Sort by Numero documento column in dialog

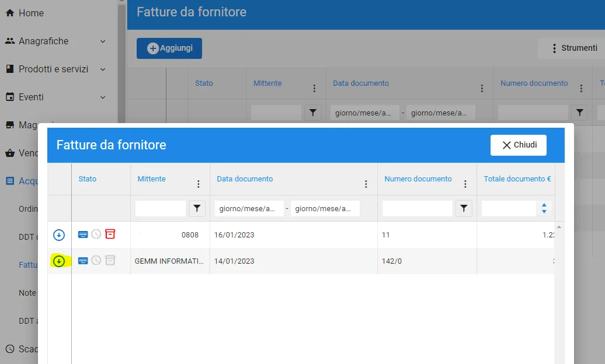pos(418,179)
